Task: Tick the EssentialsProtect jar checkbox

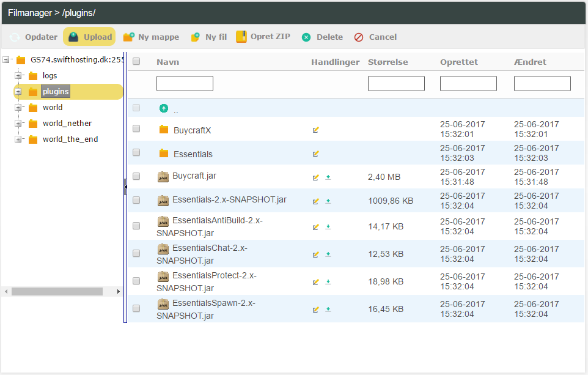Action: coord(136,281)
